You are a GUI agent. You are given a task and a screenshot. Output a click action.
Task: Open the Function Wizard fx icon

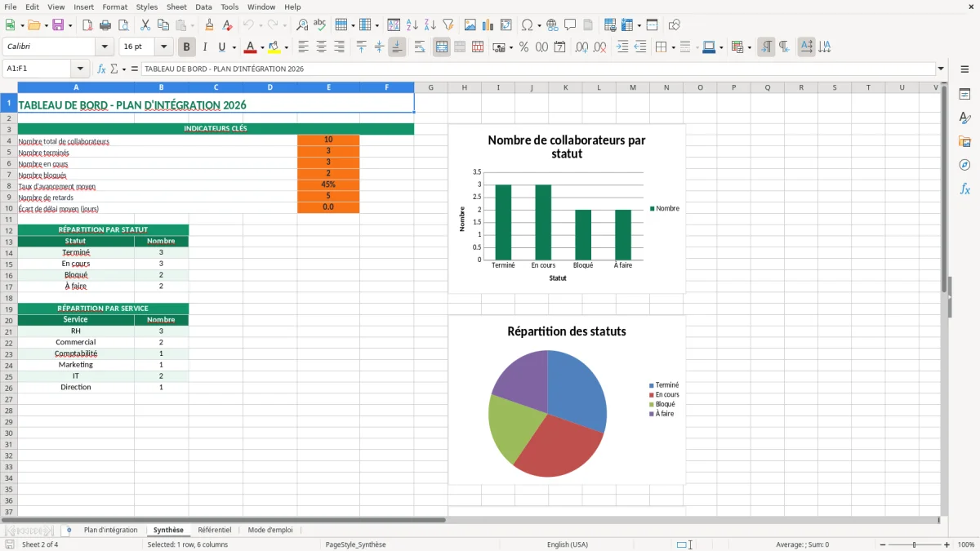(102, 69)
